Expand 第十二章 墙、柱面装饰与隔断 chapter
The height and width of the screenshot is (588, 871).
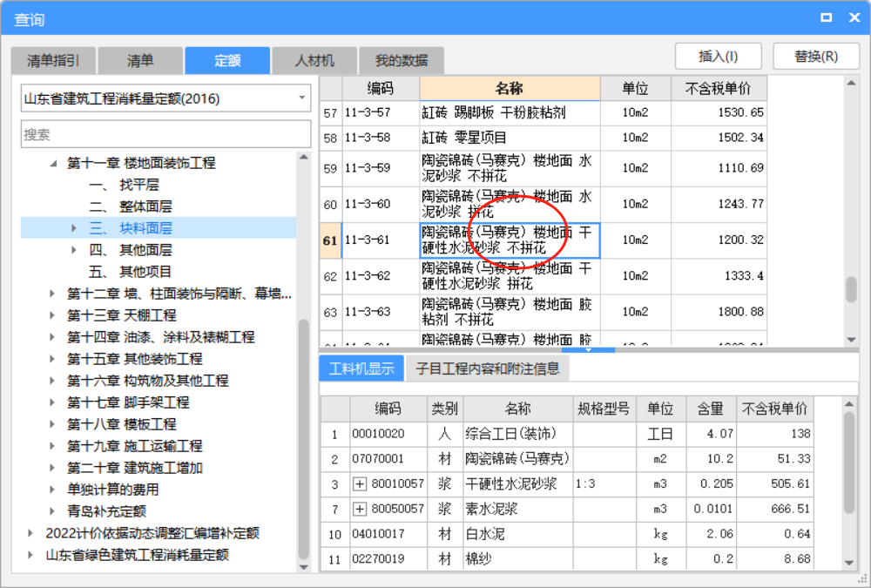[x=51, y=294]
